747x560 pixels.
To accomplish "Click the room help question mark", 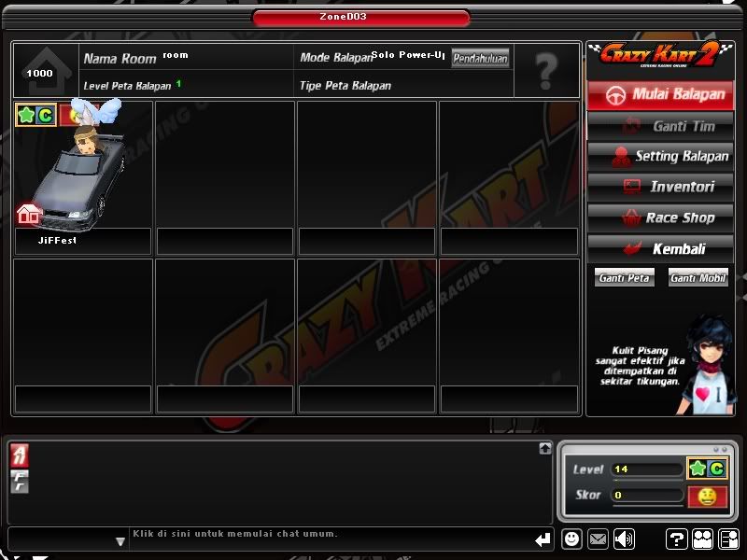I will [546, 71].
